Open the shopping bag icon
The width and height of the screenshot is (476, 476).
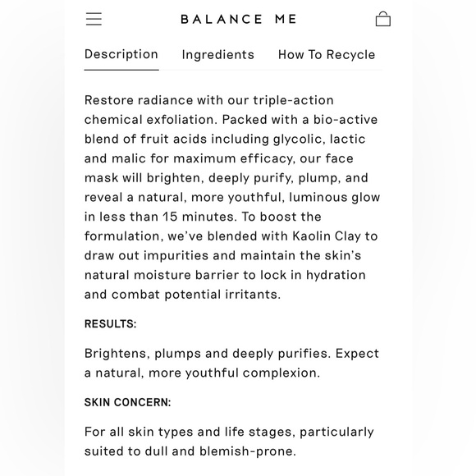[383, 19]
